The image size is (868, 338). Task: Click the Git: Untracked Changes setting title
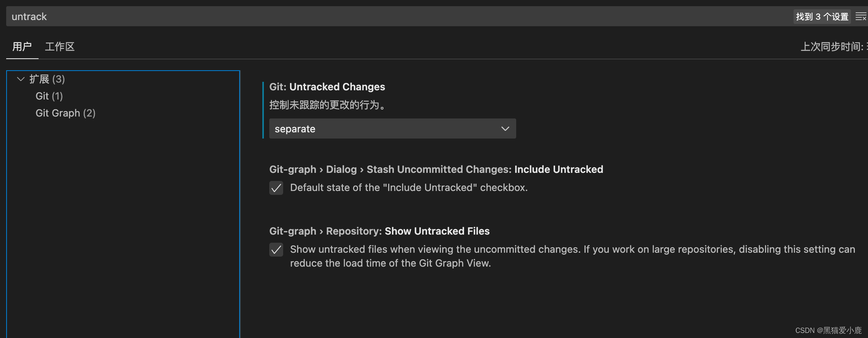pos(327,86)
